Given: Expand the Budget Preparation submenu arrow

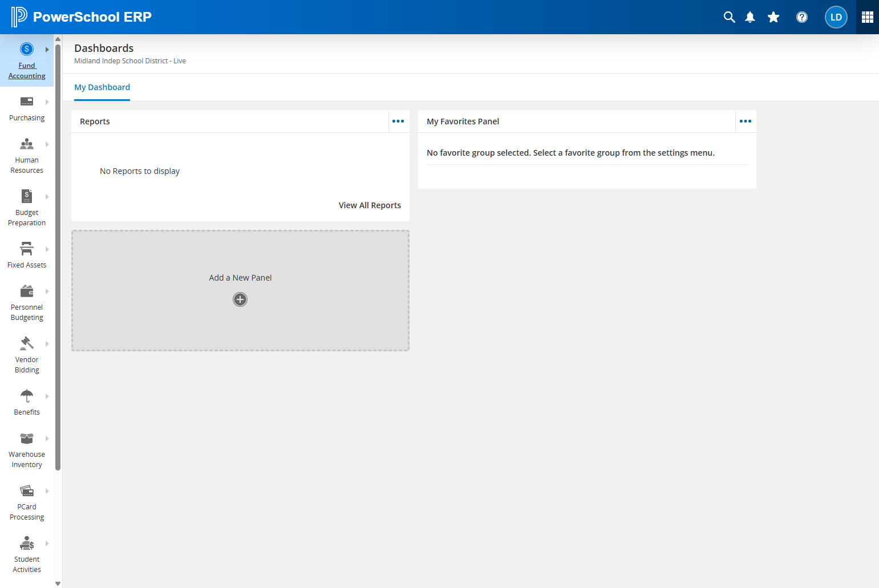Looking at the screenshot, I should coord(47,197).
